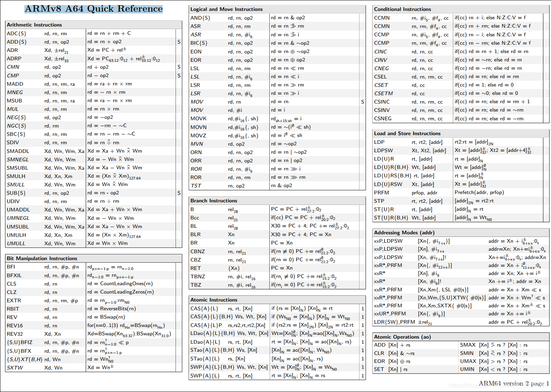
Task: Select the SXTW mnemonic
Action: [15, 368]
